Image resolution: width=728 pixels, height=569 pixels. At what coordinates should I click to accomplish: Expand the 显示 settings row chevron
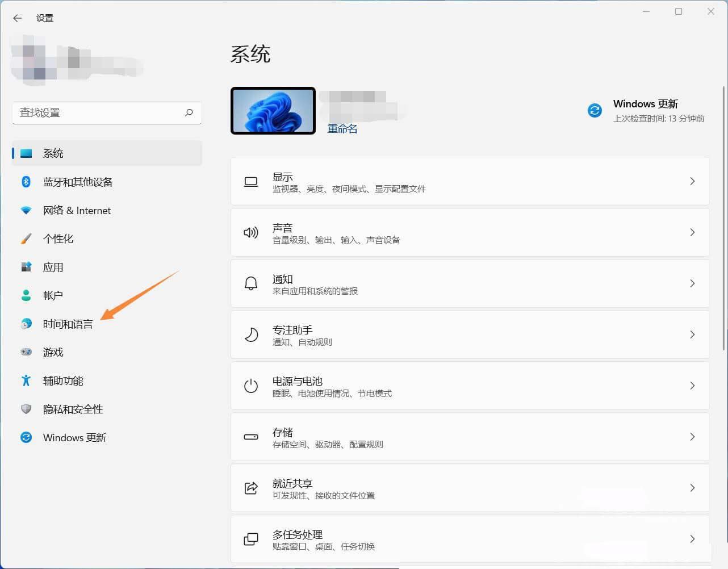pos(692,181)
